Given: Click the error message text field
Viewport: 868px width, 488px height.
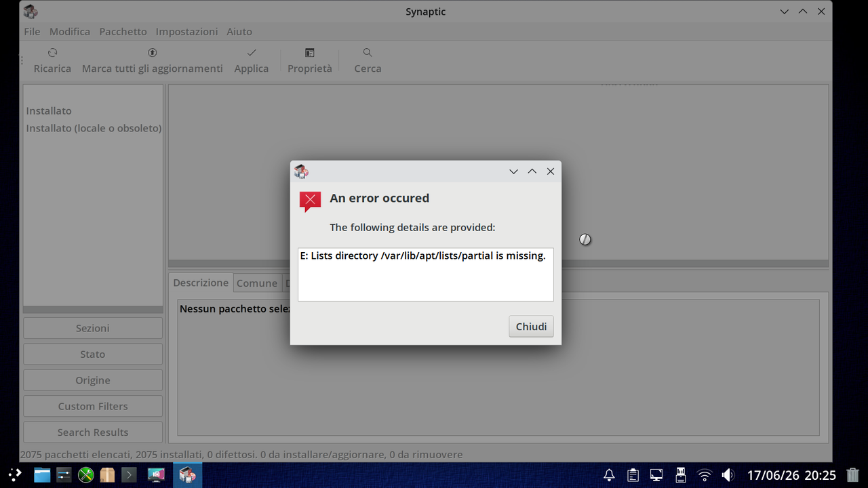Looking at the screenshot, I should click(426, 274).
